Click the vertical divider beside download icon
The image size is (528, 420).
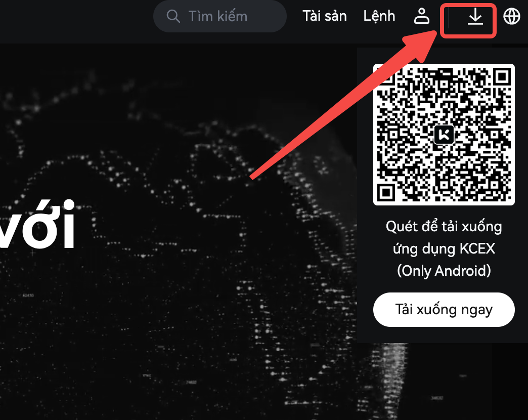(x=449, y=17)
